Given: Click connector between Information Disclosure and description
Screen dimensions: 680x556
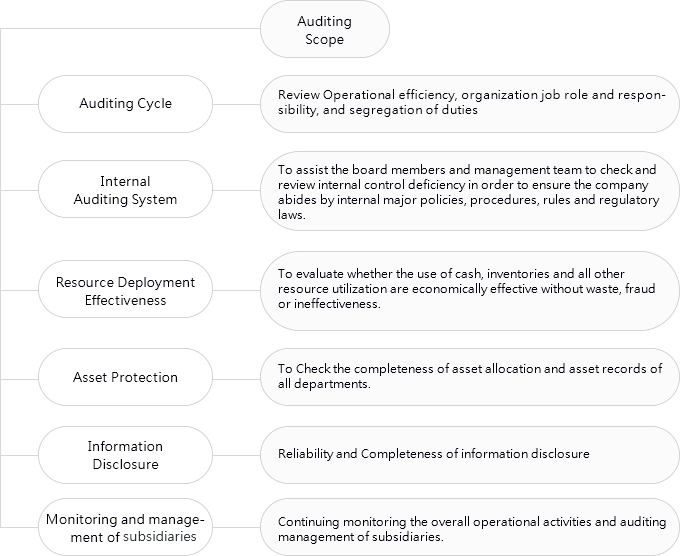Looking at the screenshot, I should click(236, 455).
